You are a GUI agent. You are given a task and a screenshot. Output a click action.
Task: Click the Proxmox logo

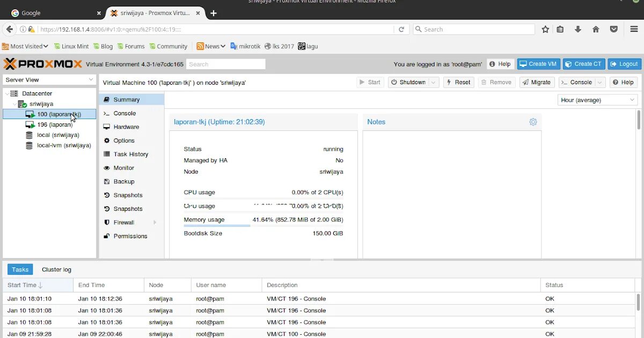point(43,64)
